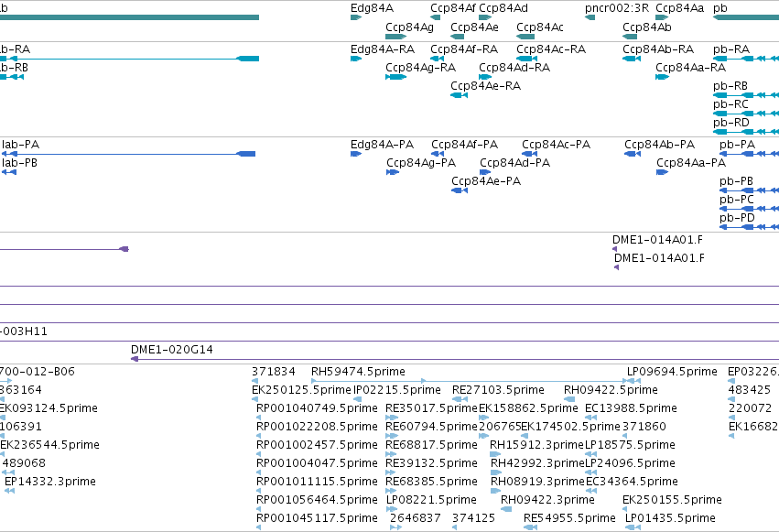779x532 pixels.
Task: Select the RH09422.5prime EST
Action: 569,399
